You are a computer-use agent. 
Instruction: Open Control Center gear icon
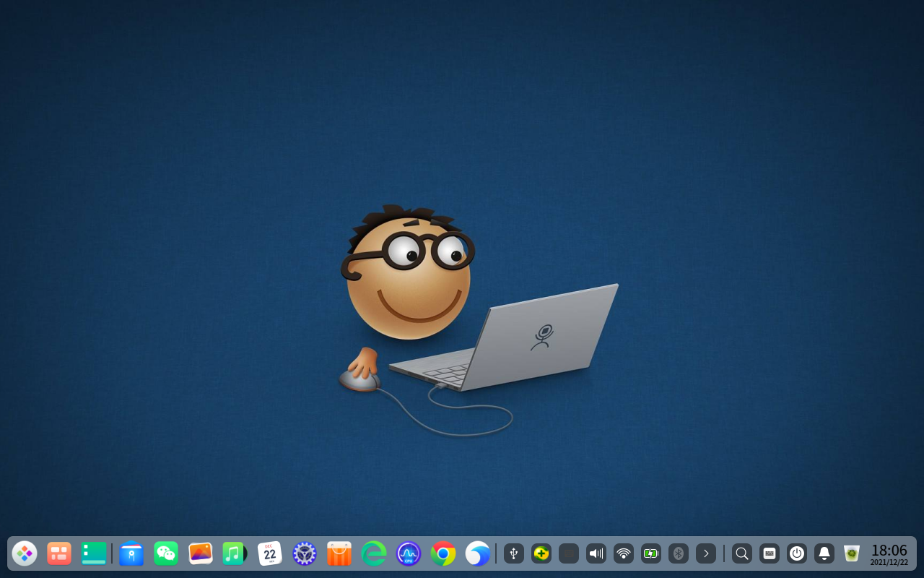click(x=305, y=553)
